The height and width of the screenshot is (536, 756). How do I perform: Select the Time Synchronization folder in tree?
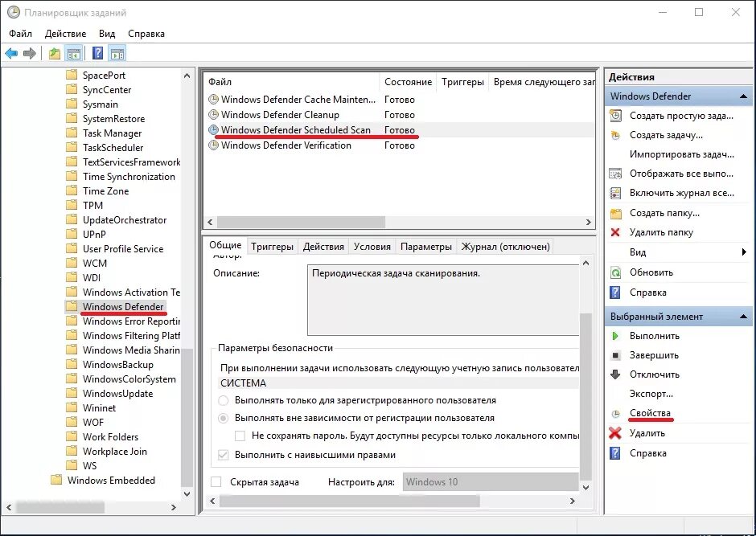pyautogui.click(x=129, y=177)
